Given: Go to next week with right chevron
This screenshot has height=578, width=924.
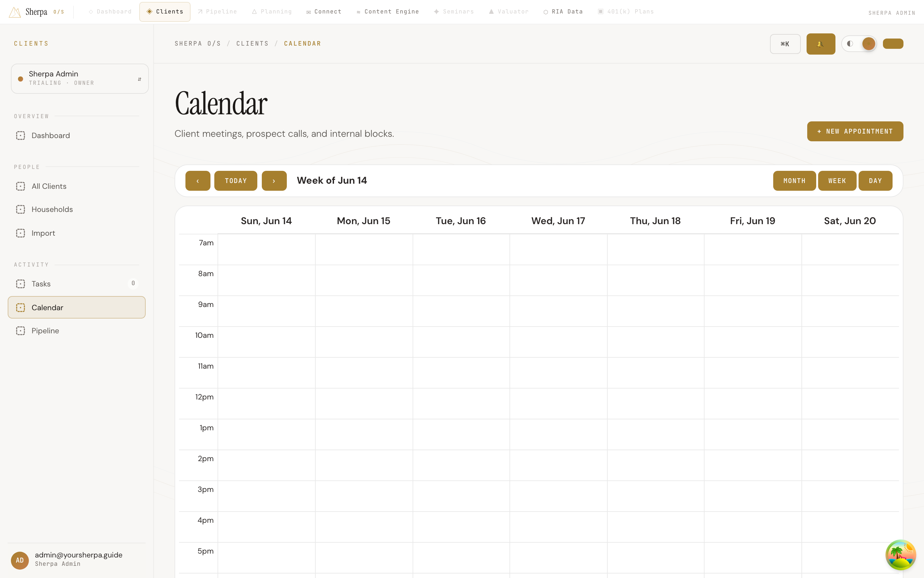Looking at the screenshot, I should click(274, 181).
